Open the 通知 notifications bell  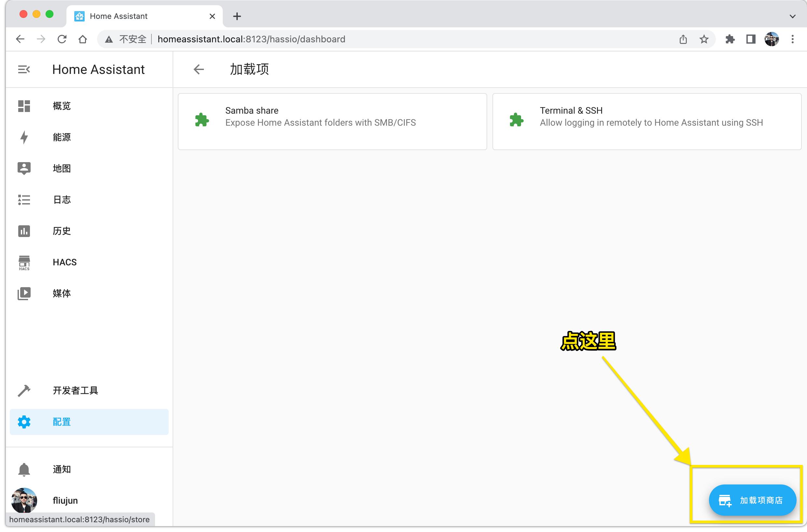click(x=24, y=469)
